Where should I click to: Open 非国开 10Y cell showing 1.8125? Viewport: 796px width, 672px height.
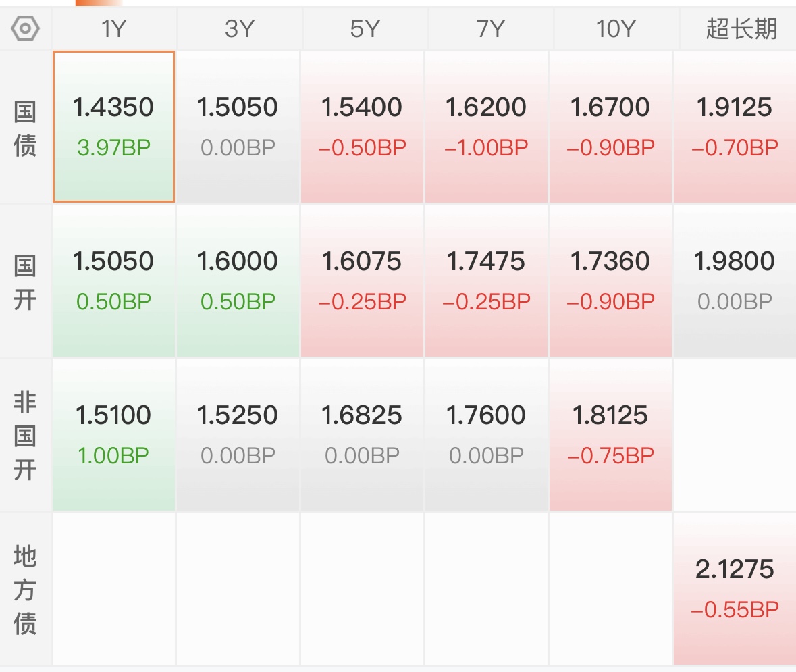coord(611,435)
